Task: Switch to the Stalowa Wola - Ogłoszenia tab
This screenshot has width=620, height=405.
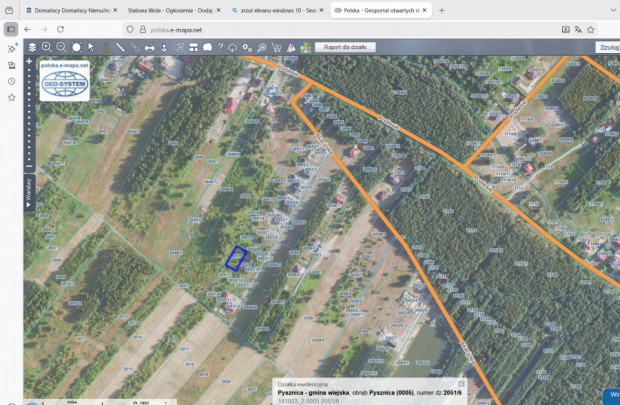Action: (169, 10)
